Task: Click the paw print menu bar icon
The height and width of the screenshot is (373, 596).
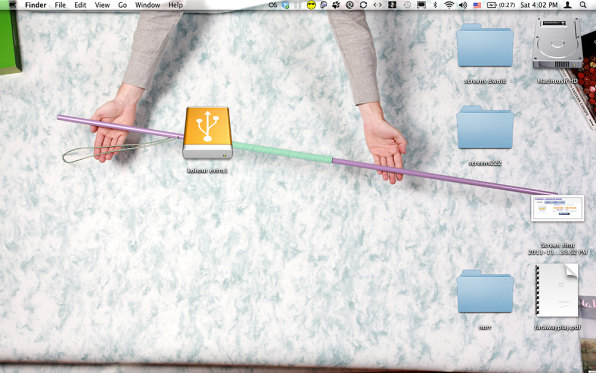Action: [x=336, y=5]
